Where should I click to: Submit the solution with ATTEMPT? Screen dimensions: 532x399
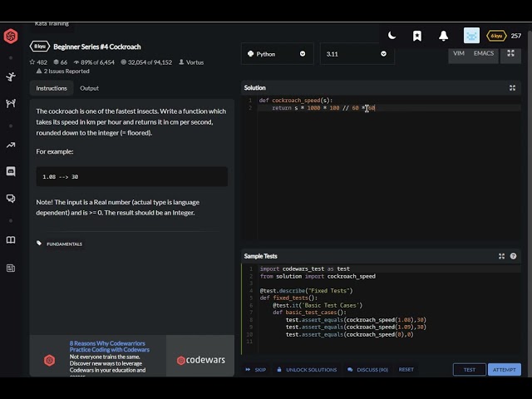click(505, 369)
